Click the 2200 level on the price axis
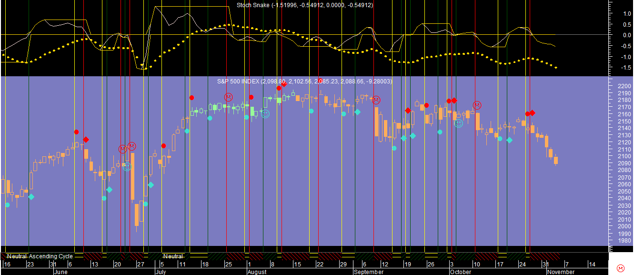Screen dimensions: 644x275 click(623, 86)
